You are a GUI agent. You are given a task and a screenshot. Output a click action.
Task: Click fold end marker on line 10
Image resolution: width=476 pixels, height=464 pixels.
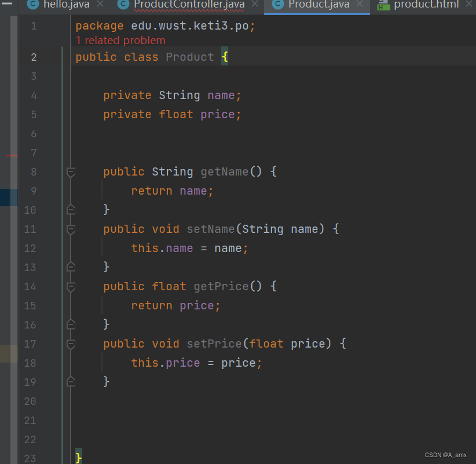(x=71, y=210)
